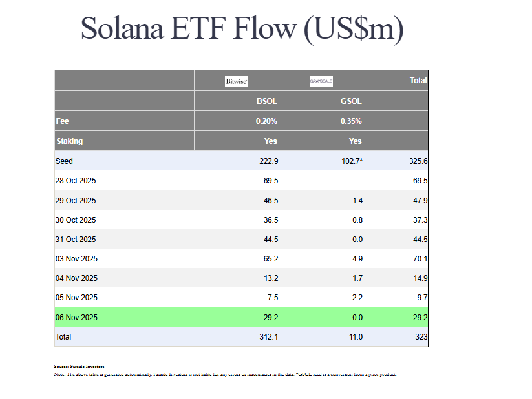Select the GSOL ticker header cell
The image size is (532, 399).
coord(351,101)
